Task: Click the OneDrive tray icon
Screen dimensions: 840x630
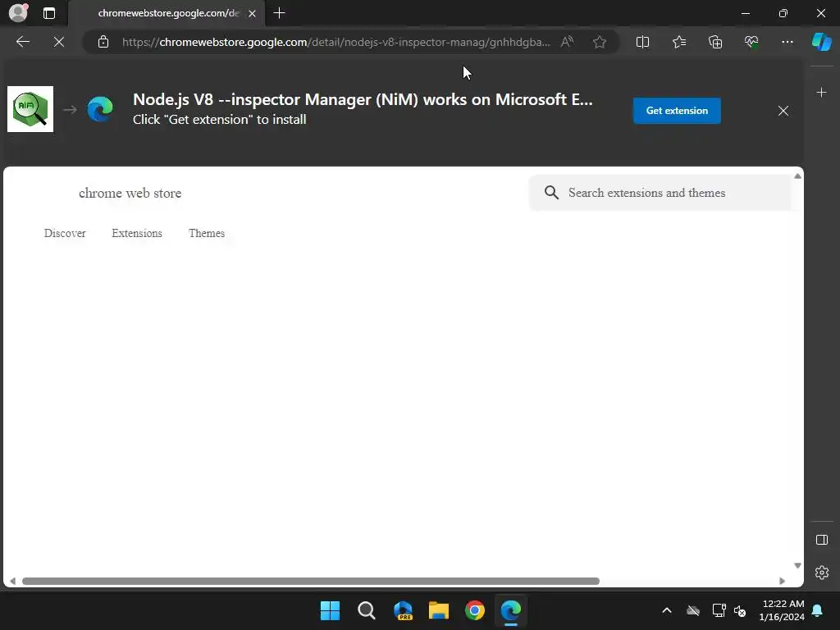Action: point(693,610)
